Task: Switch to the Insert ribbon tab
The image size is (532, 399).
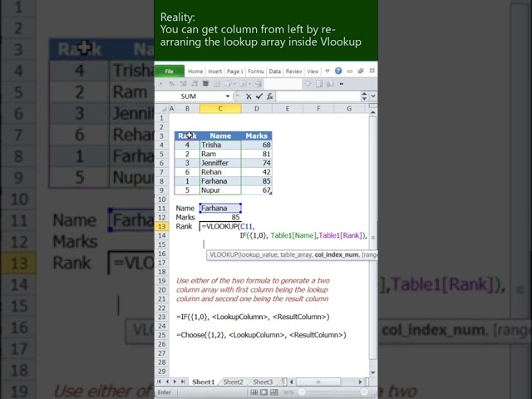Action: pos(214,71)
